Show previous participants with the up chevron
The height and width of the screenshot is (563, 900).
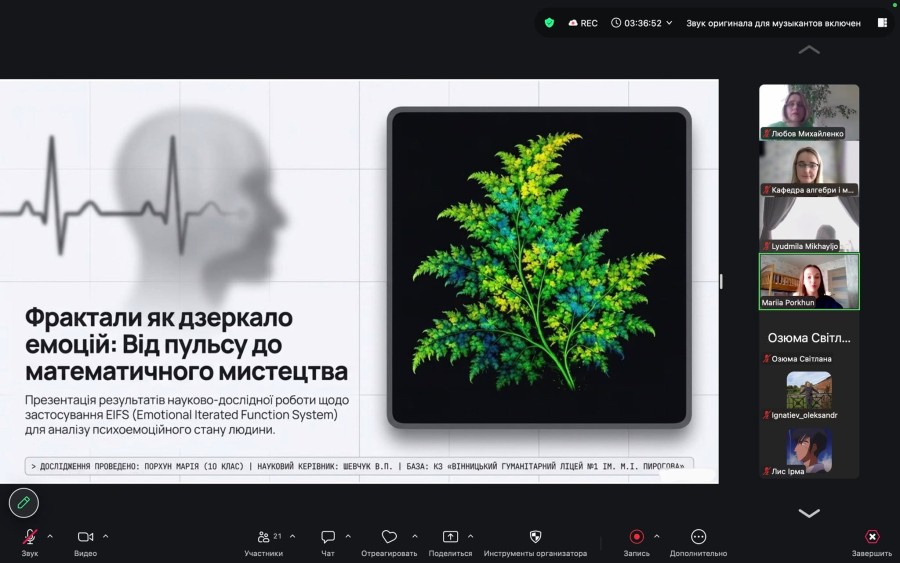click(809, 50)
